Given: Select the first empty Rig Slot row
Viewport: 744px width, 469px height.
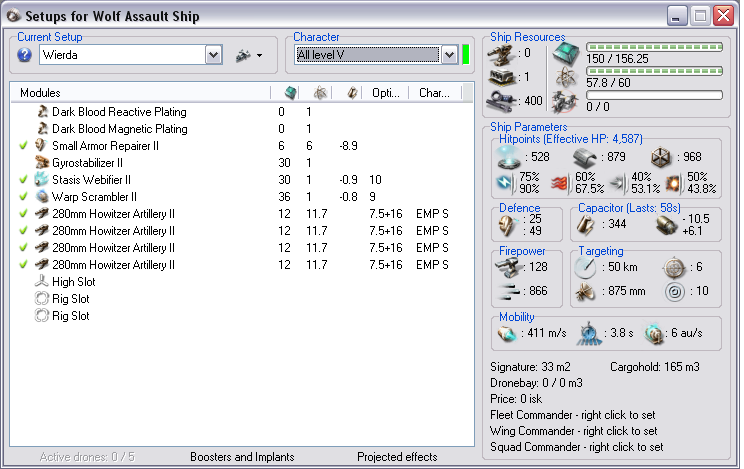Looking at the screenshot, I should 242,299.
